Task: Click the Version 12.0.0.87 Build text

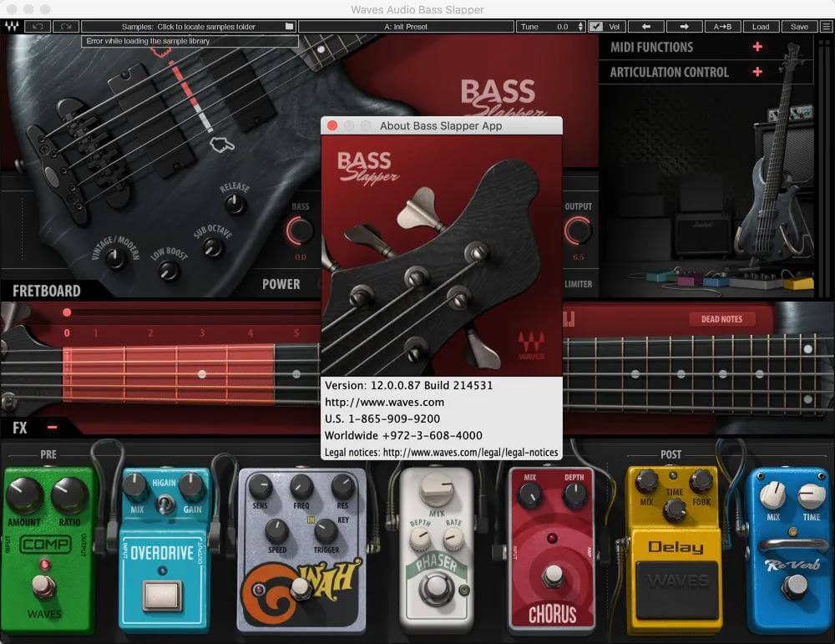Action: coord(409,385)
